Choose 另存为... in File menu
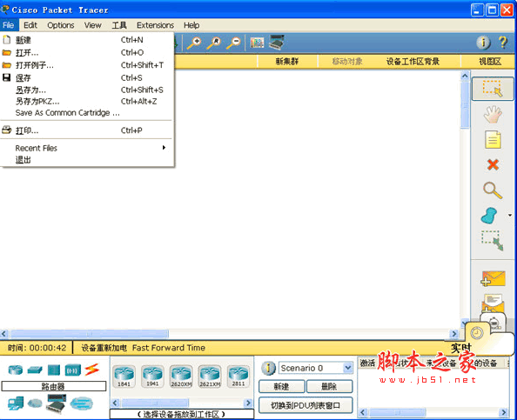 pos(86,90)
